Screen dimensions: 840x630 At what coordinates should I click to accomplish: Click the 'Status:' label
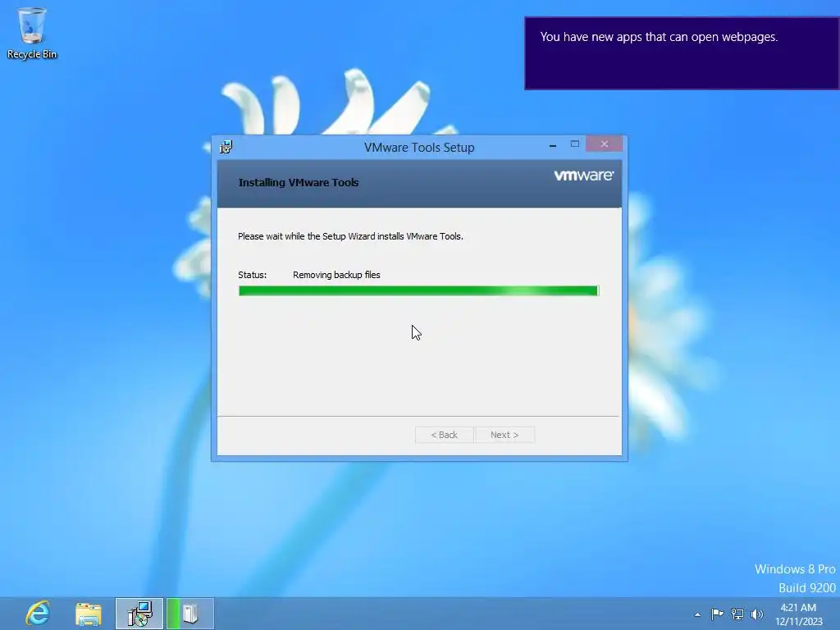tap(253, 275)
